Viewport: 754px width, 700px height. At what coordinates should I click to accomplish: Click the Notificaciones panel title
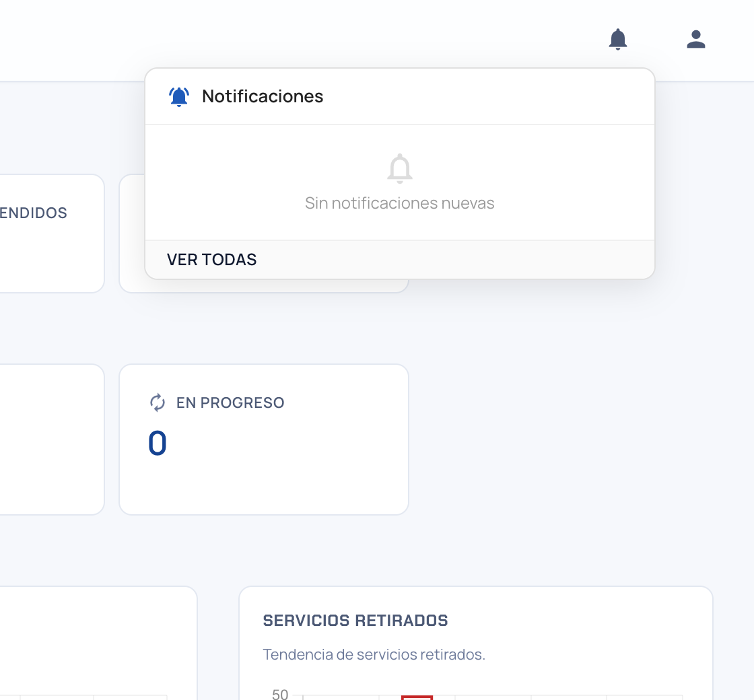[x=263, y=97]
